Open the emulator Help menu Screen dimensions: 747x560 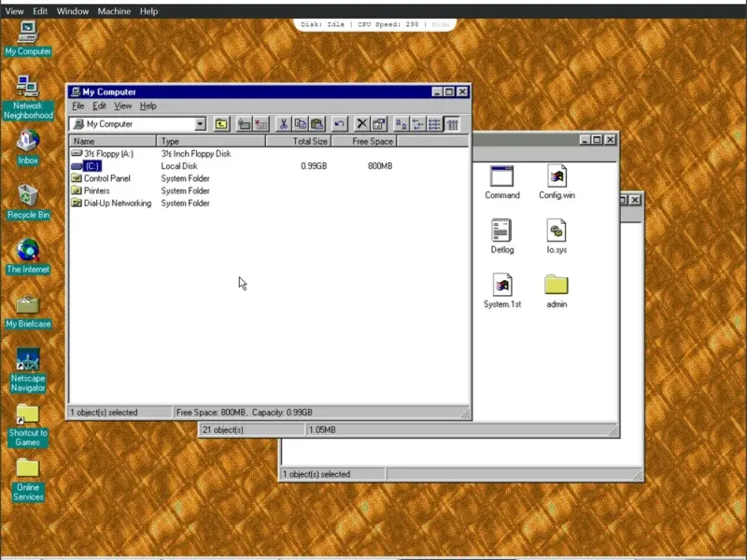pyautogui.click(x=148, y=11)
